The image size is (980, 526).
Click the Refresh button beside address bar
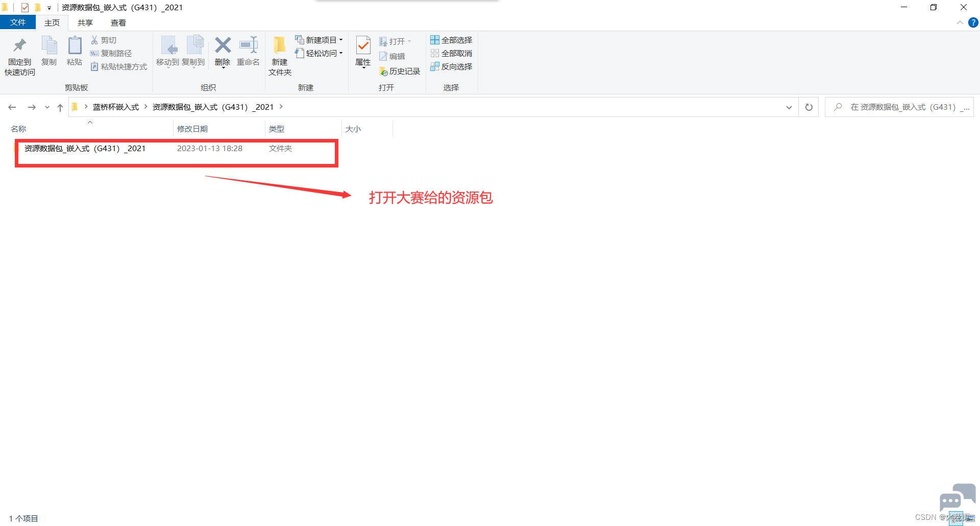[x=809, y=107]
